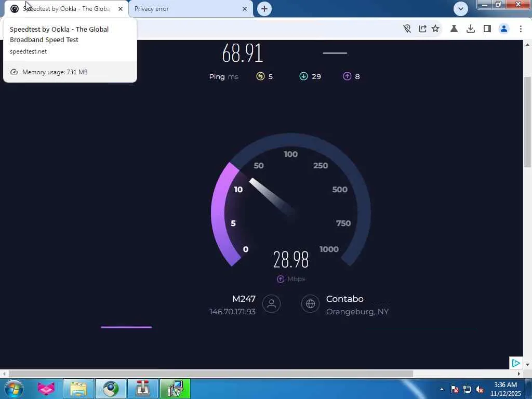Open the tab search dropdown
The width and height of the screenshot is (532, 399).
click(461, 8)
